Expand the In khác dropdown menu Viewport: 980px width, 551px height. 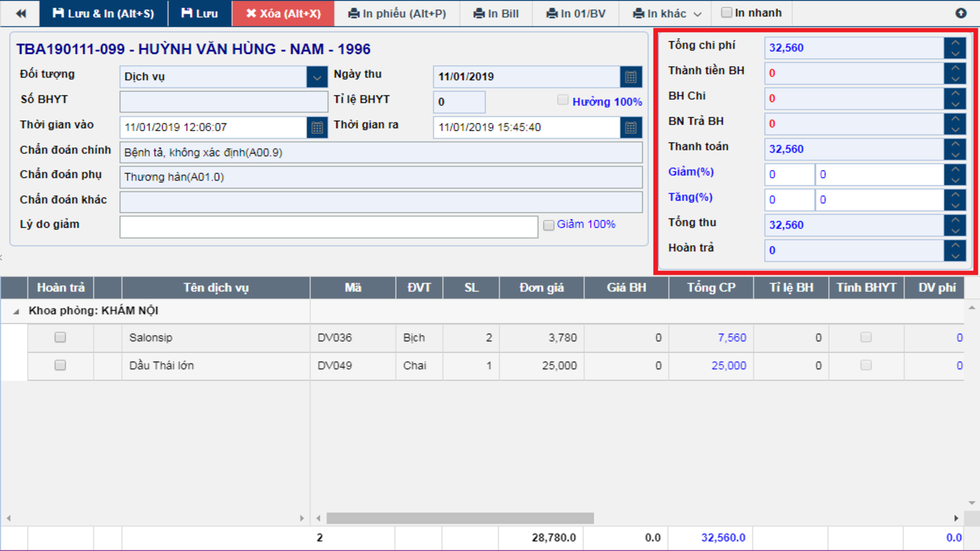click(667, 14)
